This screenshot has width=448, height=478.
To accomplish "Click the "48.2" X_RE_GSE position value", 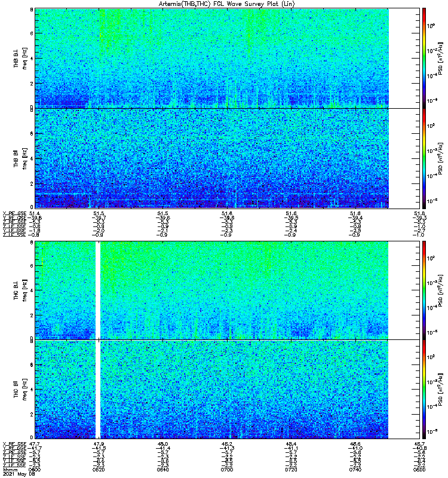I will (x=227, y=444).
